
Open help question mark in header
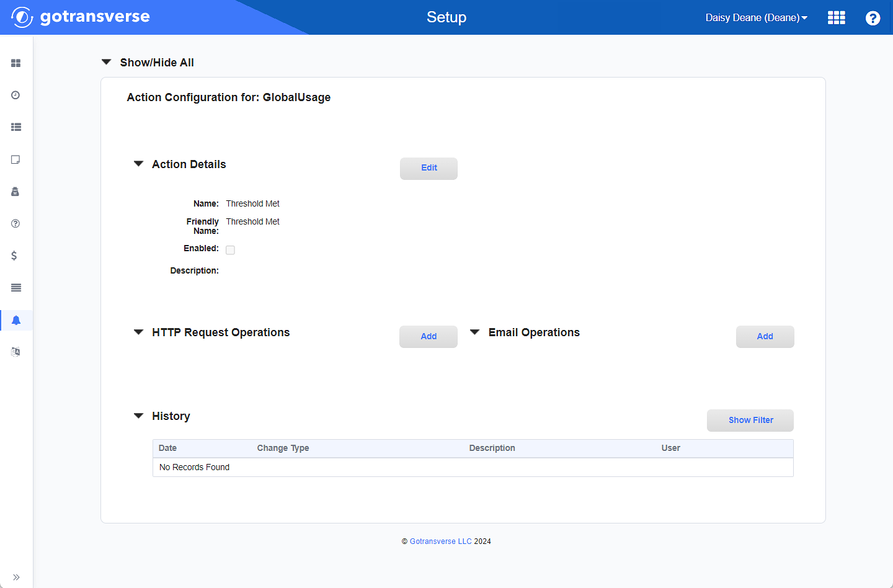pos(873,18)
